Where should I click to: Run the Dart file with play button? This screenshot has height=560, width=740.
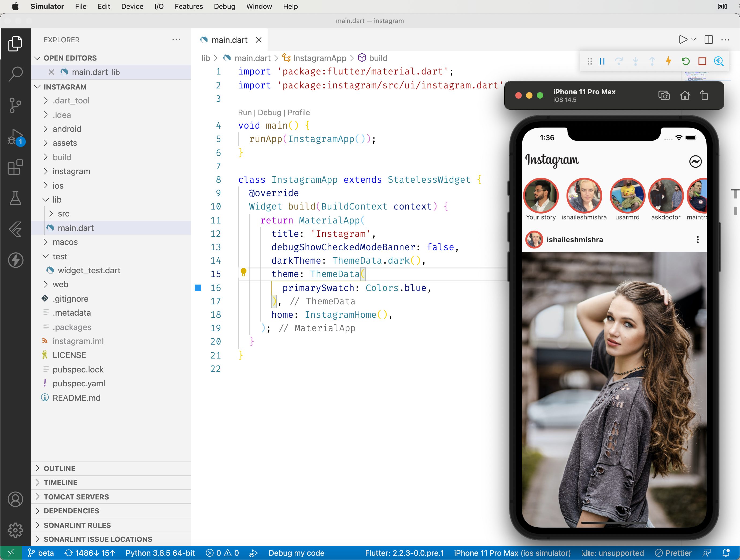[683, 40]
